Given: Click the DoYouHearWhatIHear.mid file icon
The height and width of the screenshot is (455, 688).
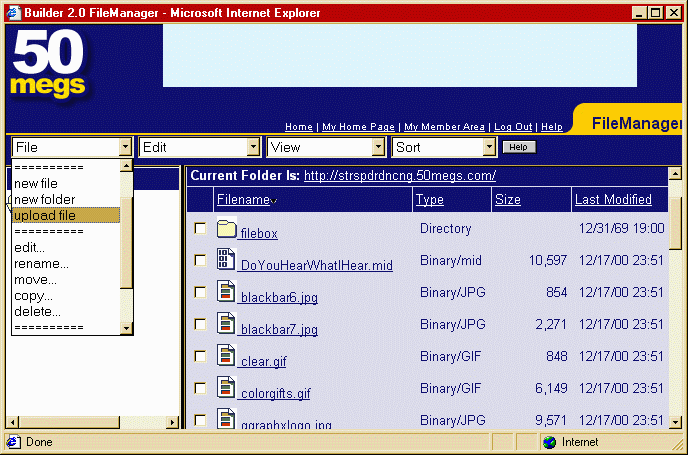Looking at the screenshot, I should tap(226, 261).
